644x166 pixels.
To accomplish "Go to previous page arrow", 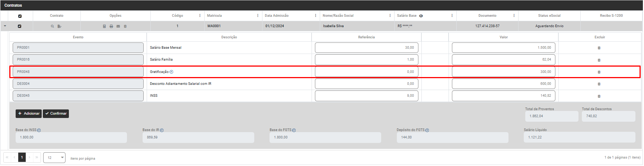I will click(15, 157).
